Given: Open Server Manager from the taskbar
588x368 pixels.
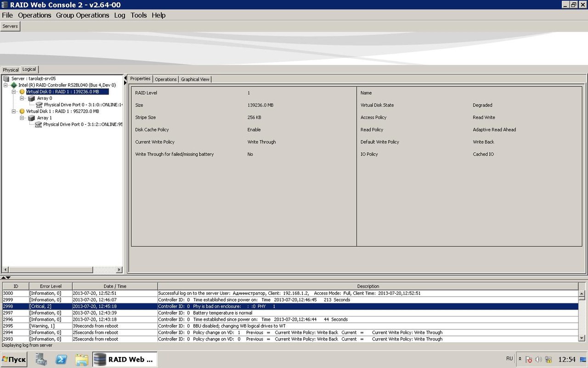Looking at the screenshot, I should point(41,359).
